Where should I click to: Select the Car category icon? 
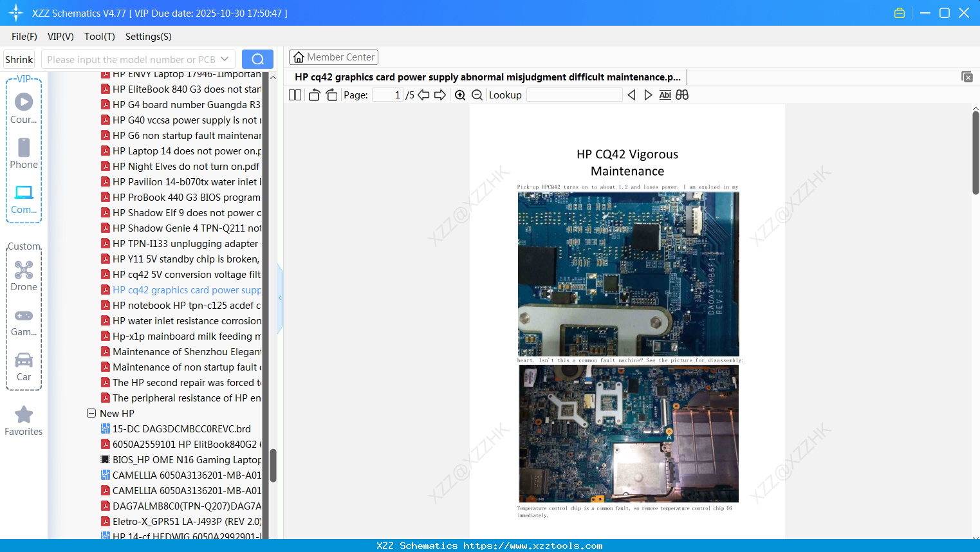24,366
